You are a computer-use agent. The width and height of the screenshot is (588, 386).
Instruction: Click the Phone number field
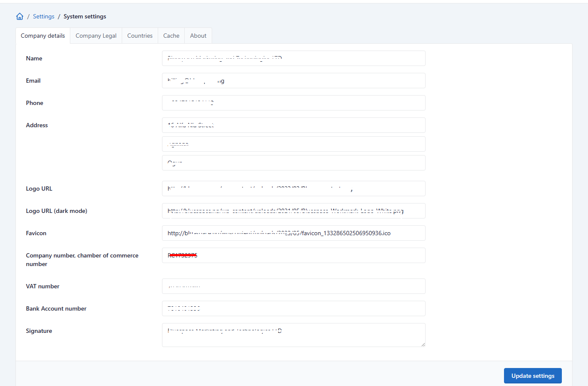[294, 103]
